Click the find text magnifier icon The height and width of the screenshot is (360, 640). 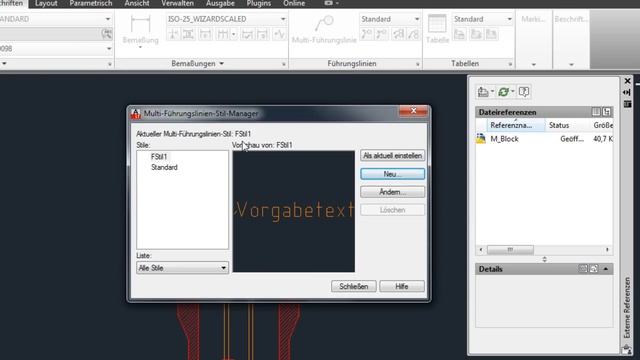point(106,34)
